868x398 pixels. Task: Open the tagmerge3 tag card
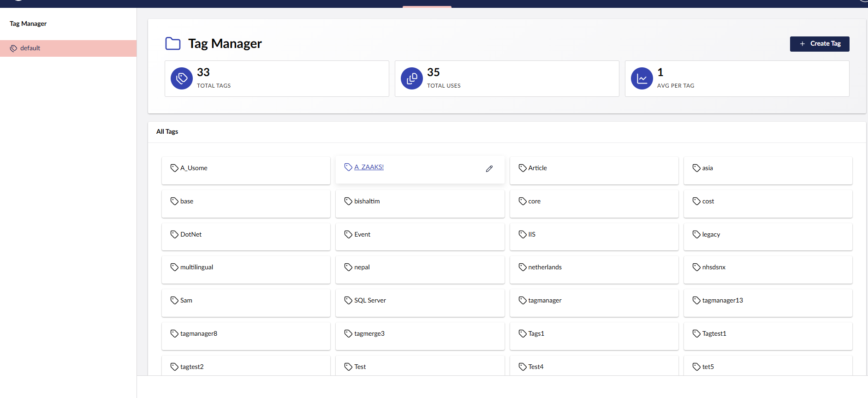pos(420,336)
